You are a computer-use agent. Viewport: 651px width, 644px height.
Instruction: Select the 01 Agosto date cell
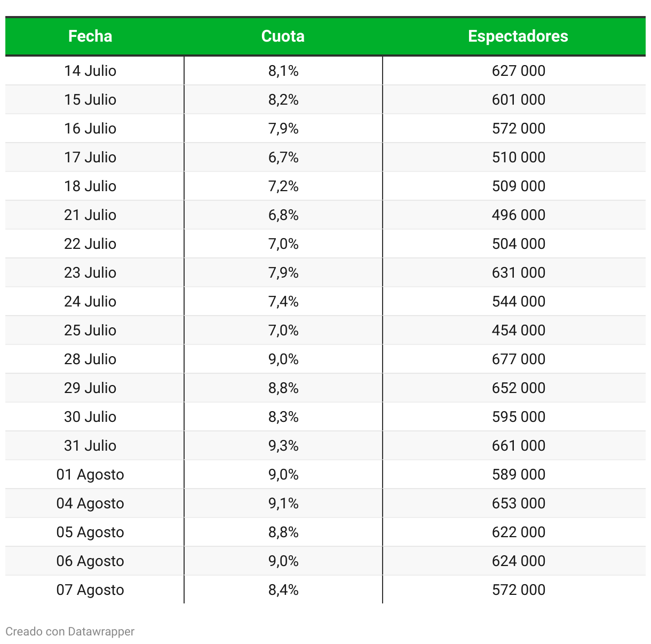[90, 475]
